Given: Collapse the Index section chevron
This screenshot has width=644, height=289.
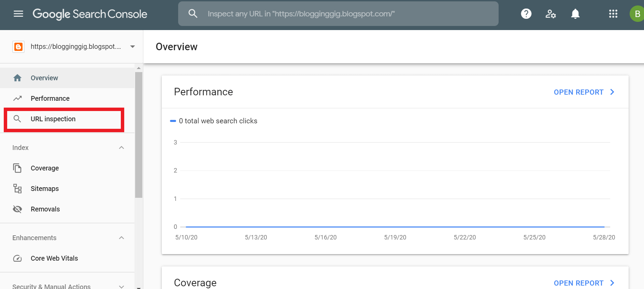Looking at the screenshot, I should point(121,148).
